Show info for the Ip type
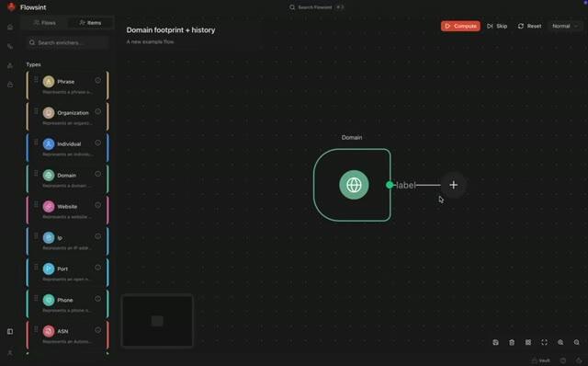 click(98, 236)
